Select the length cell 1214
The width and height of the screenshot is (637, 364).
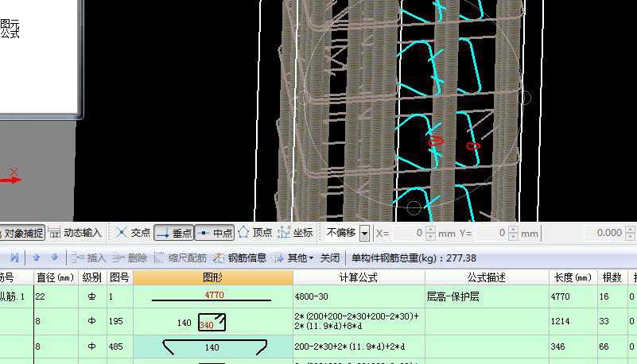tap(573, 321)
